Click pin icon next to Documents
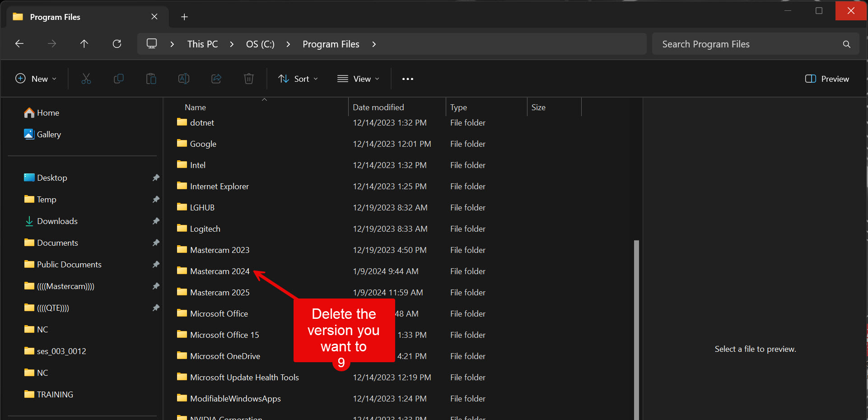868x420 pixels. (156, 243)
